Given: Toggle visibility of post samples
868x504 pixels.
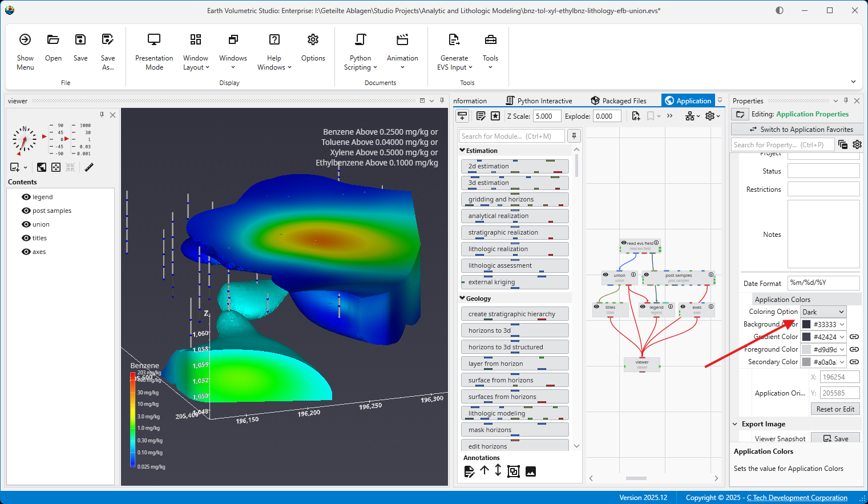Looking at the screenshot, I should click(26, 211).
